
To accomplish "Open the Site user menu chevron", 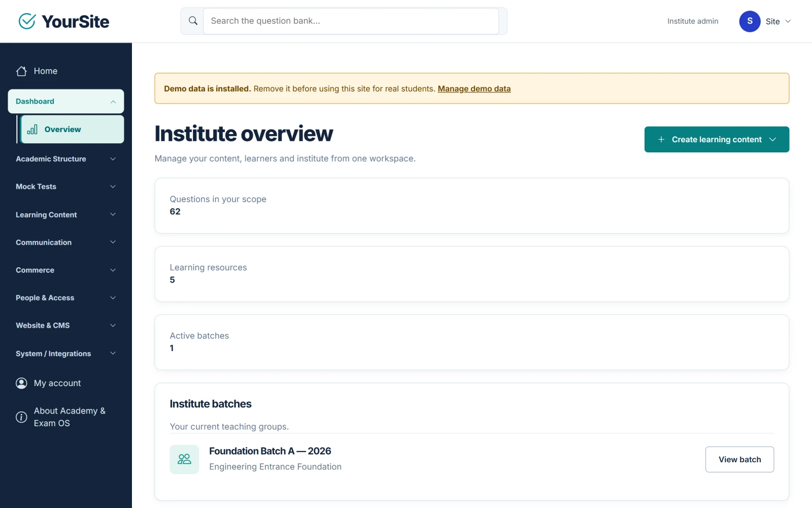I will [x=788, y=21].
